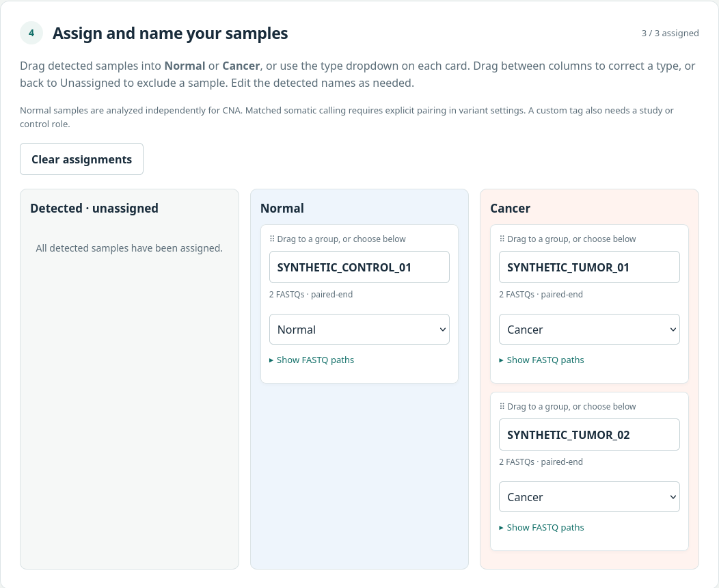This screenshot has height=588, width=719.
Task: Click the note about Normal samples and CNA
Action: pyautogui.click(x=347, y=117)
